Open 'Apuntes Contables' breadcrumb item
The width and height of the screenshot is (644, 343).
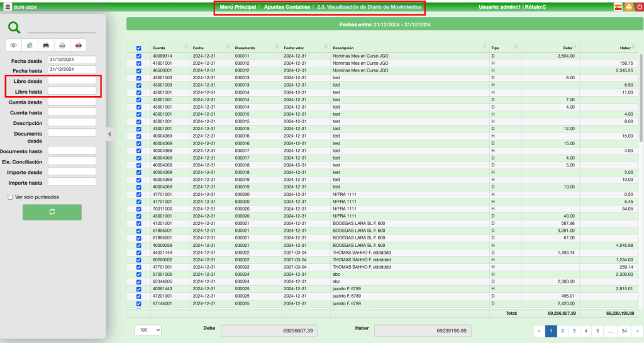(287, 7)
